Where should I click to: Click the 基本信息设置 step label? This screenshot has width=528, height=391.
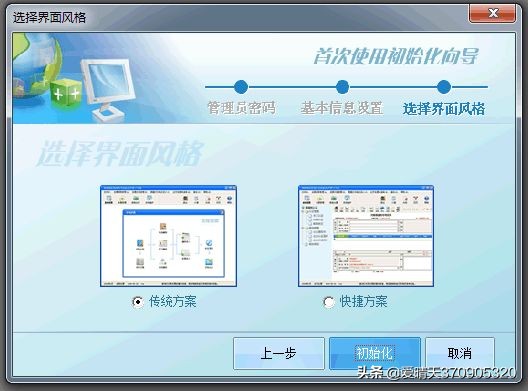tap(341, 108)
